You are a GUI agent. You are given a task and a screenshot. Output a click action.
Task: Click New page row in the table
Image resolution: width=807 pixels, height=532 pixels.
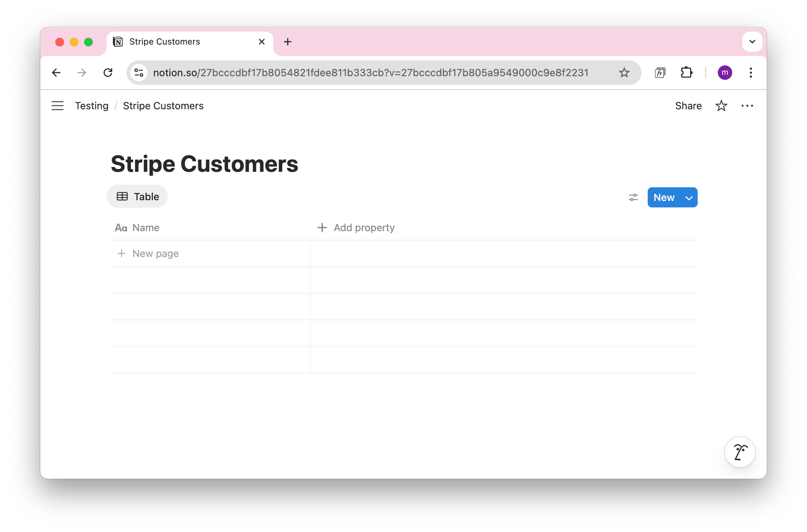tap(155, 253)
